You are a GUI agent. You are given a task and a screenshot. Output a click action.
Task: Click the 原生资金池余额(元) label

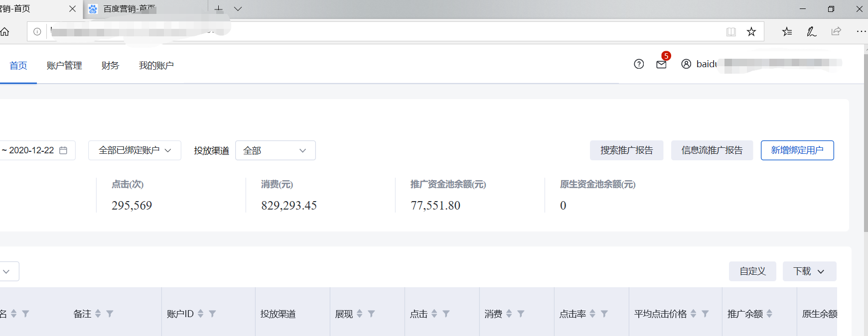pyautogui.click(x=598, y=185)
